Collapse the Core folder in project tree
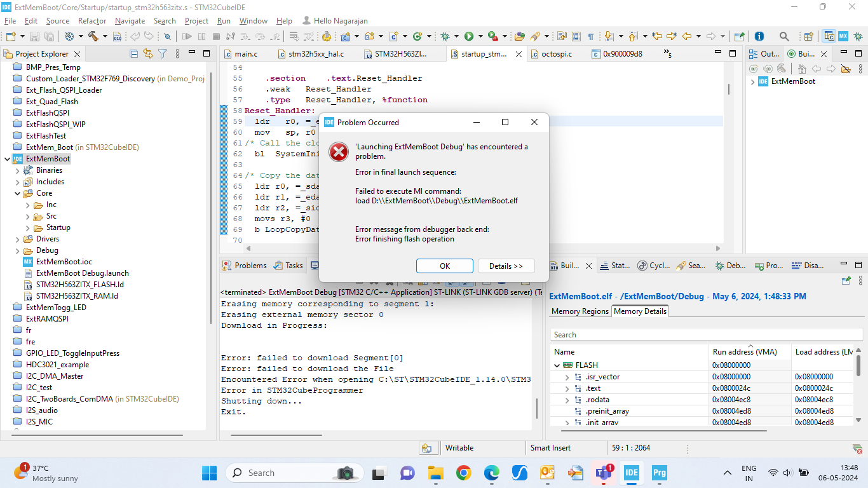Viewport: 868px width, 488px height. pos(18,193)
